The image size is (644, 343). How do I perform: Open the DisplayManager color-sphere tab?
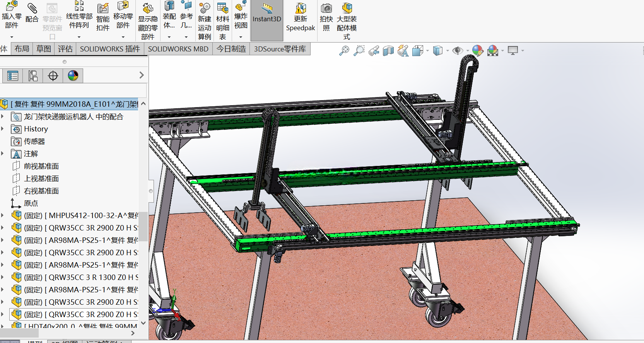(73, 76)
